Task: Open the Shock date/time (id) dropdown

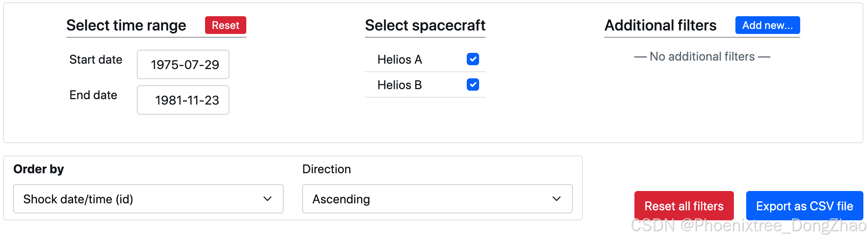Action: tap(148, 199)
